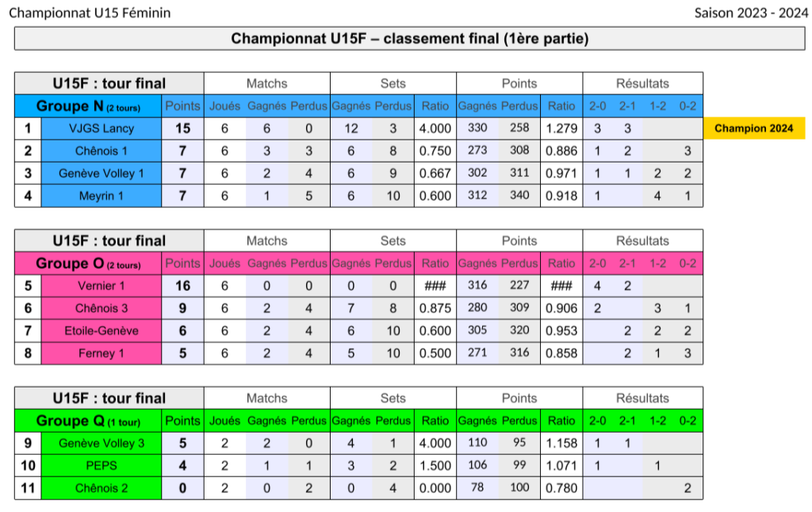Select the Genève Volley 3 team cell
812x512 pixels.
coord(101,443)
